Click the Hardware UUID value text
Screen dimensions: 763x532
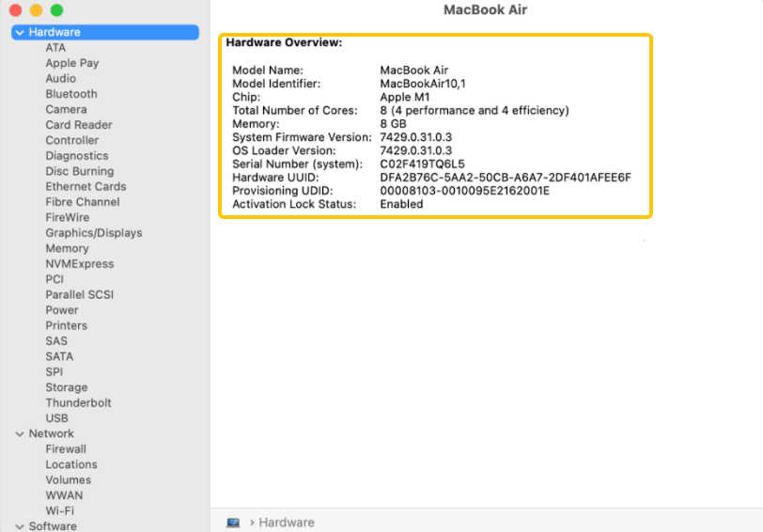[x=505, y=178]
